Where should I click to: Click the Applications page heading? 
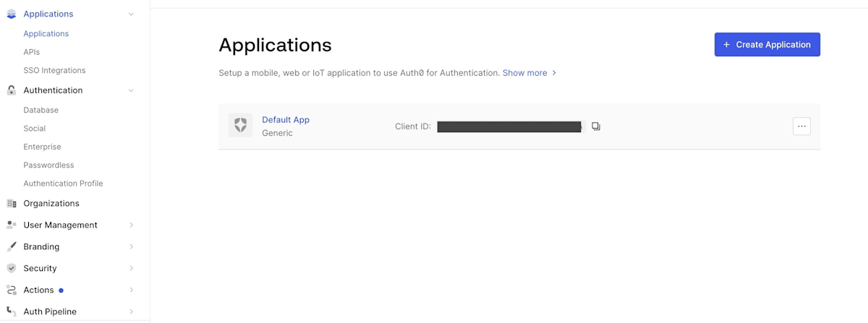pyautogui.click(x=275, y=45)
